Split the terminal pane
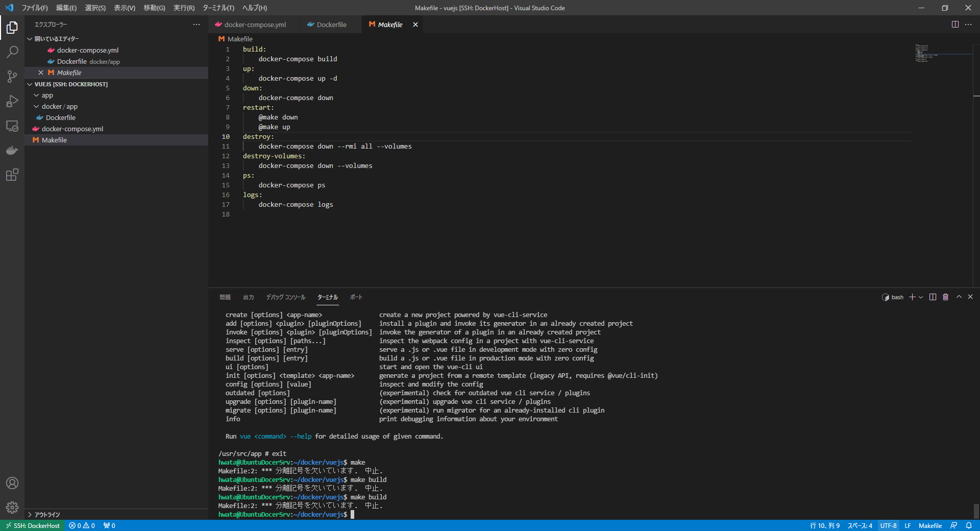Viewport: 980px width, 531px height. tap(933, 297)
